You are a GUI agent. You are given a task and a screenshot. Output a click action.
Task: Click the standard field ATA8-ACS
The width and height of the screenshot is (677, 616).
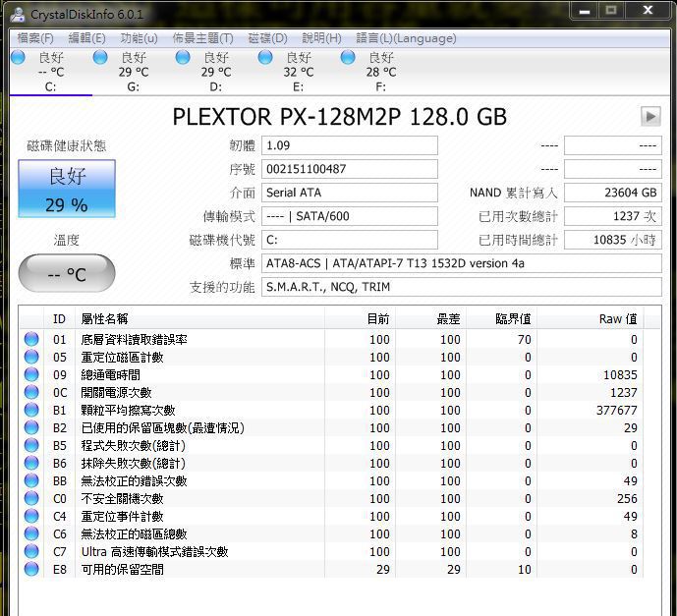(462, 263)
